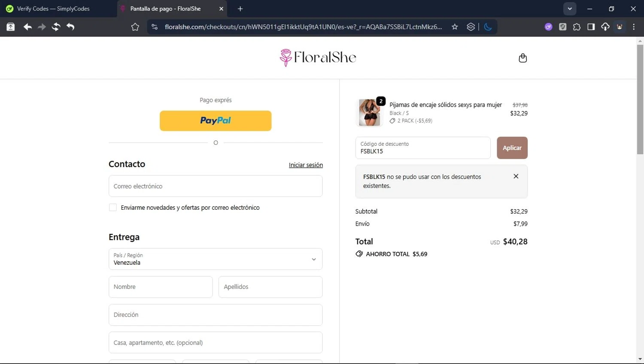This screenshot has width=644, height=364.
Task: Click the scrollbar down arrow
Action: pyautogui.click(x=640, y=359)
